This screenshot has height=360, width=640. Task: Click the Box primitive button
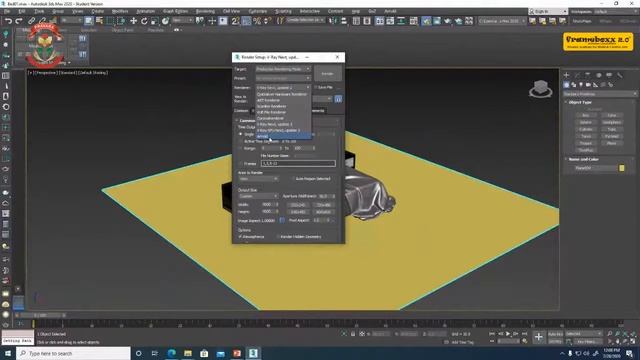(586, 116)
